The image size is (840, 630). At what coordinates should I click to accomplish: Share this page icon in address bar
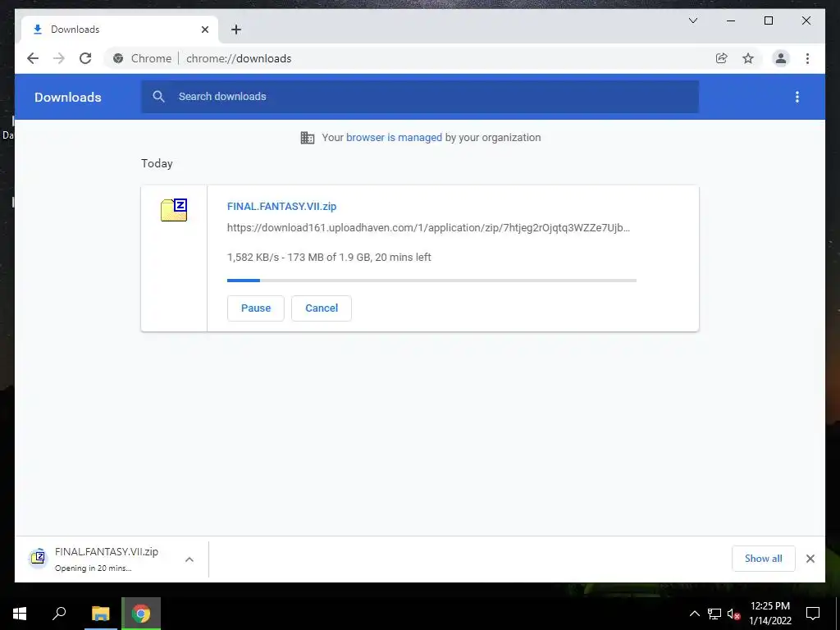tap(722, 58)
